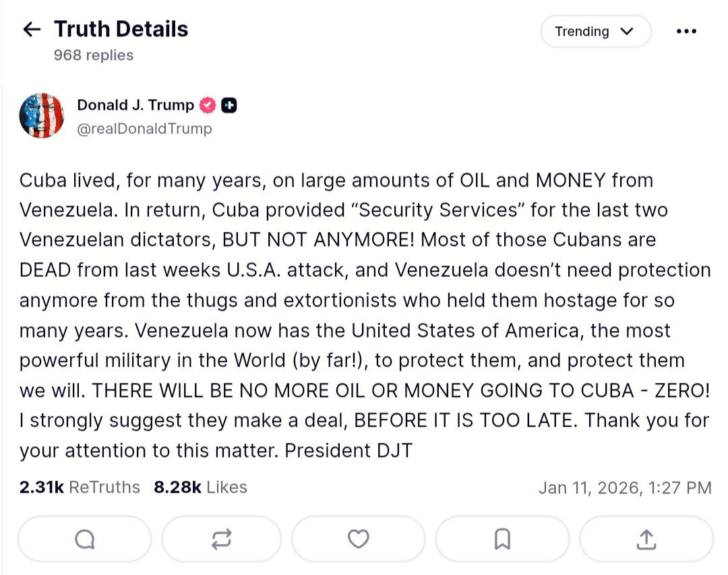Share the post using the upload icon

point(646,539)
